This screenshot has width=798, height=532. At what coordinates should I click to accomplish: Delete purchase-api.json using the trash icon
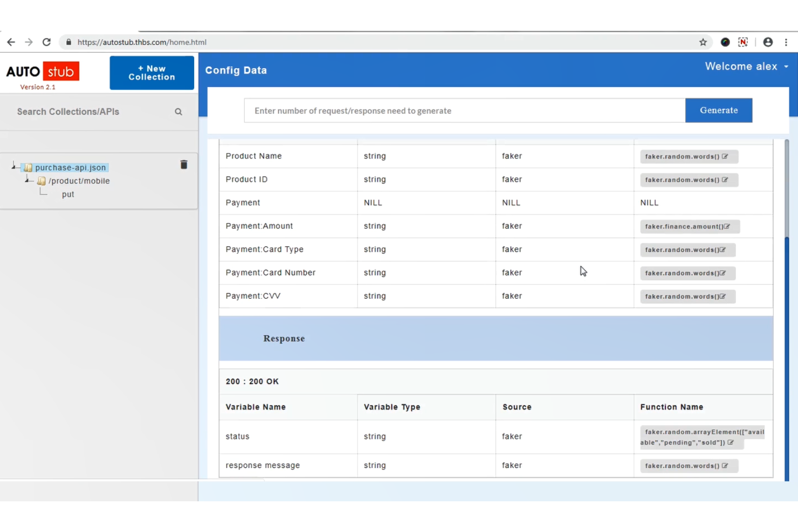pyautogui.click(x=184, y=164)
